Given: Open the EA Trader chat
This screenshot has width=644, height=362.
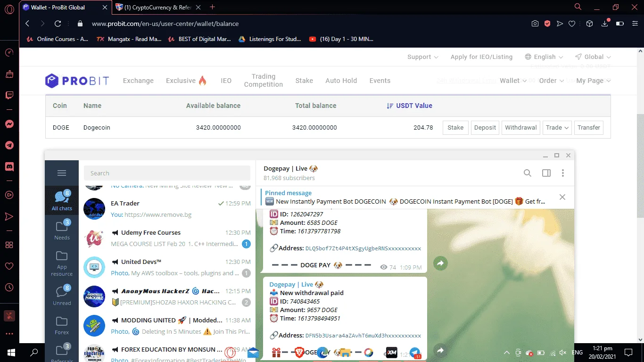Looking at the screenshot, I should [167, 209].
